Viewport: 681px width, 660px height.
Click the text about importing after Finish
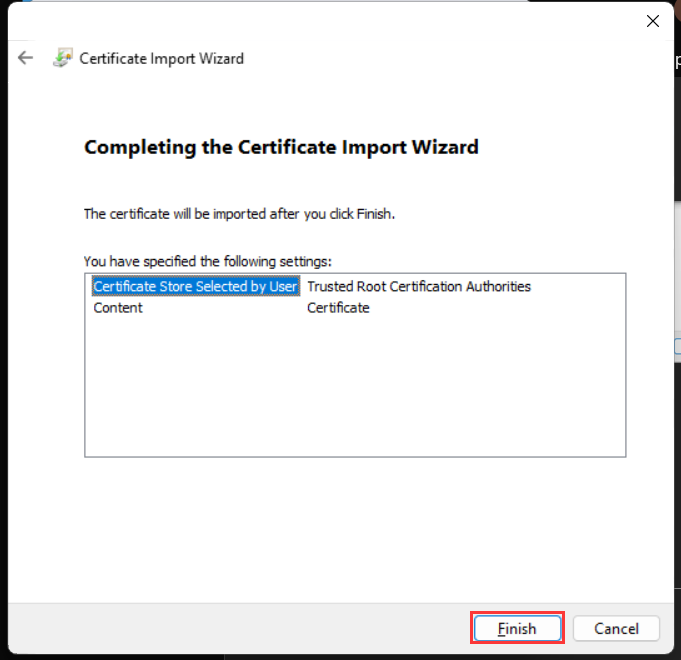239,214
